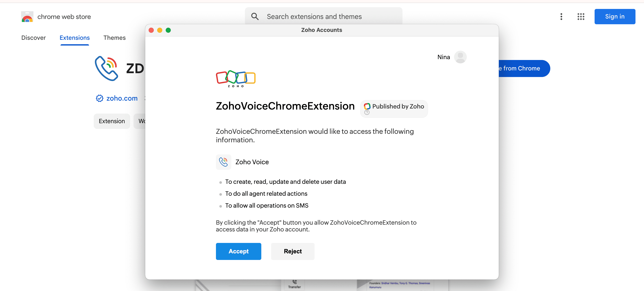Screen dimensions: 644x291
Task: Open the three-dot more options menu
Action: coord(561,17)
